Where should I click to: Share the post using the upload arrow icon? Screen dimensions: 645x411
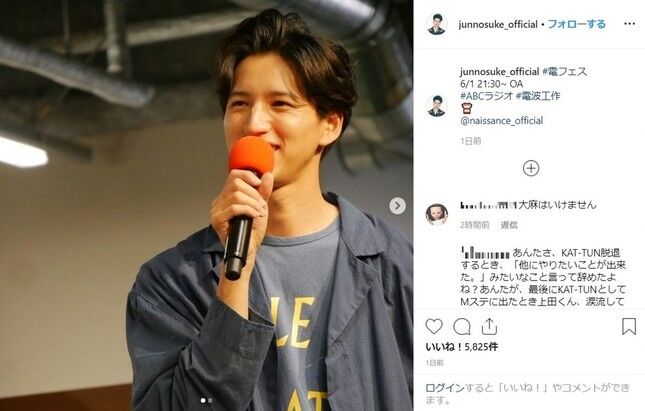(489, 327)
